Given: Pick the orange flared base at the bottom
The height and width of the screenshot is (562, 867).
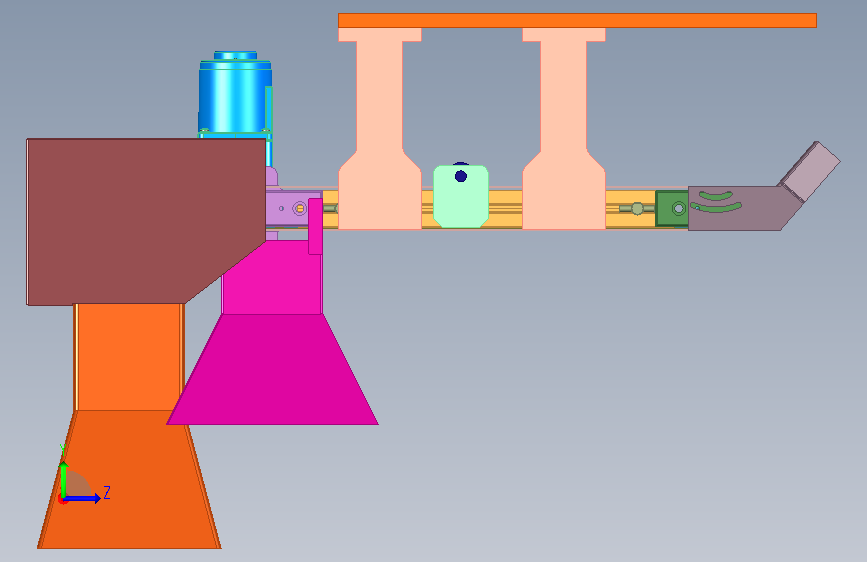Looking at the screenshot, I should pos(129,479).
